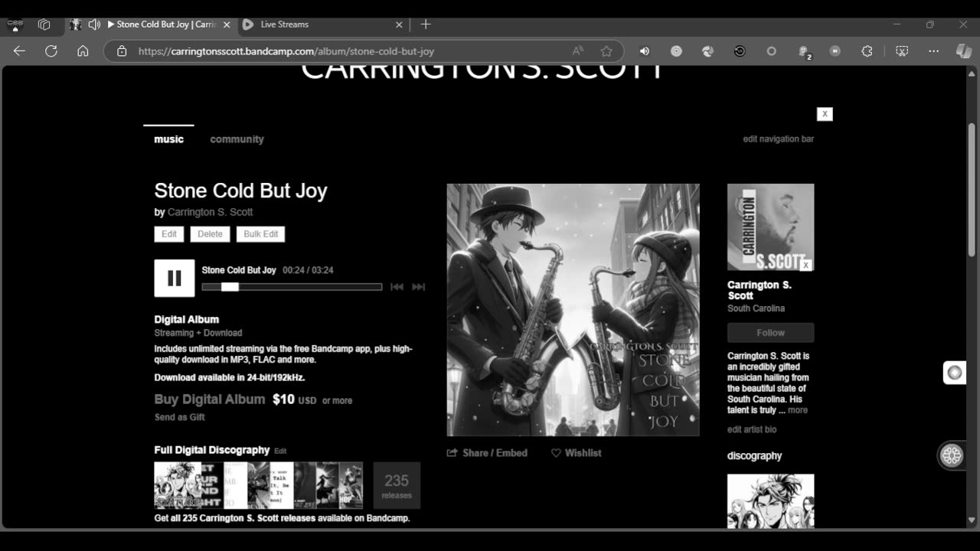This screenshot has width=980, height=551.
Task: Mute the tab using the speaker icon in the tab
Action: 94,24
